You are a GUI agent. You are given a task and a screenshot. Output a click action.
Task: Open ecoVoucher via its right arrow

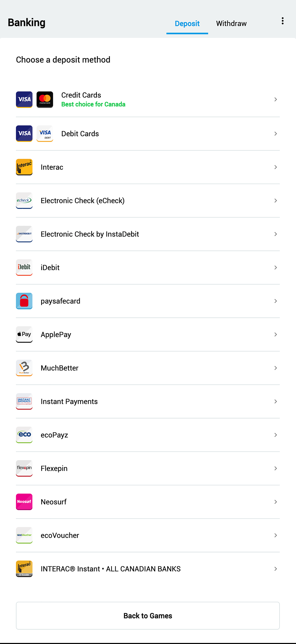[275, 535]
